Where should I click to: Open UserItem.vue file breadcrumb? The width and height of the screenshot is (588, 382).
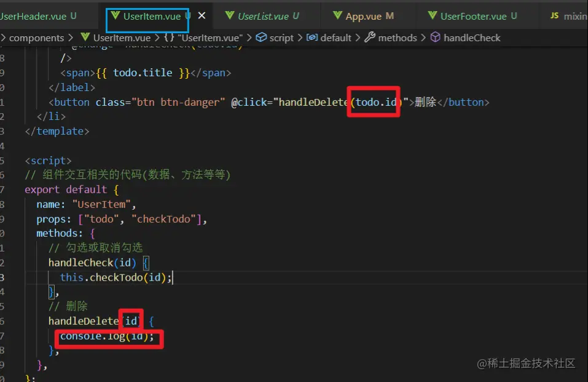[x=122, y=38]
